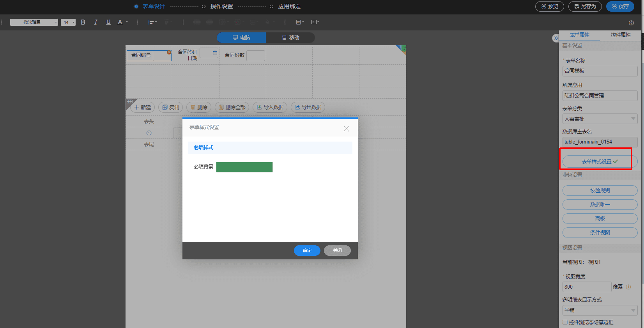Viewport: 644px width, 328px height.
Task: Open 校验规则 settings
Action: point(600,190)
